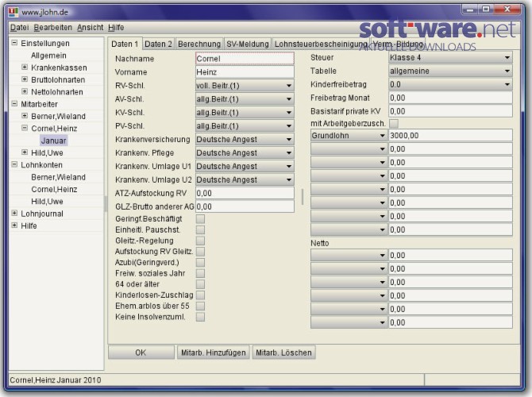Viewport: 532px width, 397px height.
Task: Open Berner,Wieland under Lohnkonten
Action: (58, 177)
